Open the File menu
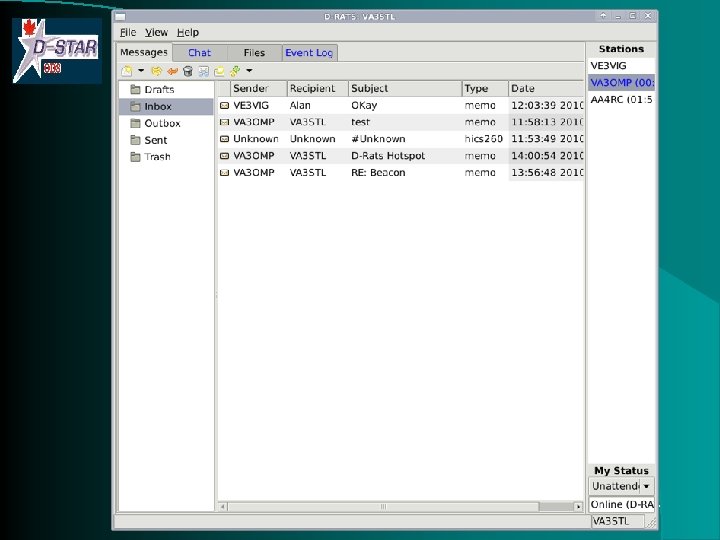Screen dimensions: 720x540 pyautogui.click(x=128, y=32)
